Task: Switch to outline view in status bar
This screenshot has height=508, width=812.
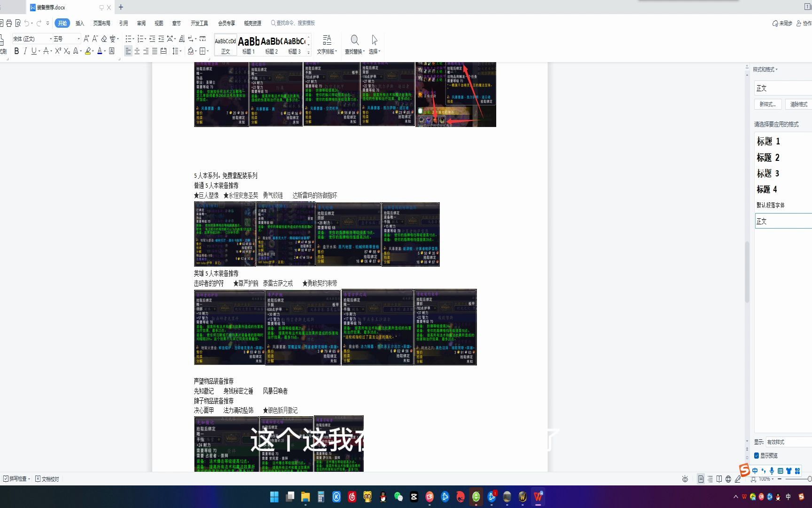Action: [710, 479]
